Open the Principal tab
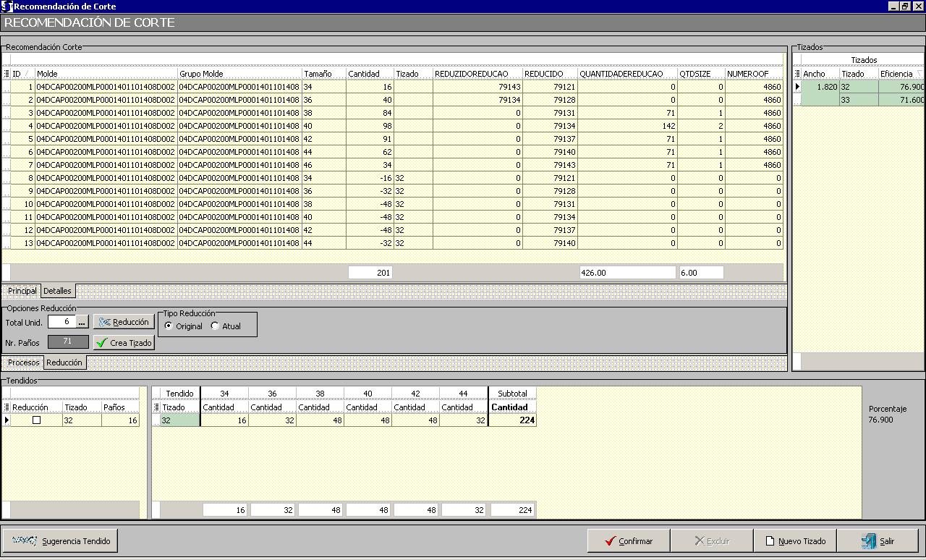The image size is (926, 560). 22,291
